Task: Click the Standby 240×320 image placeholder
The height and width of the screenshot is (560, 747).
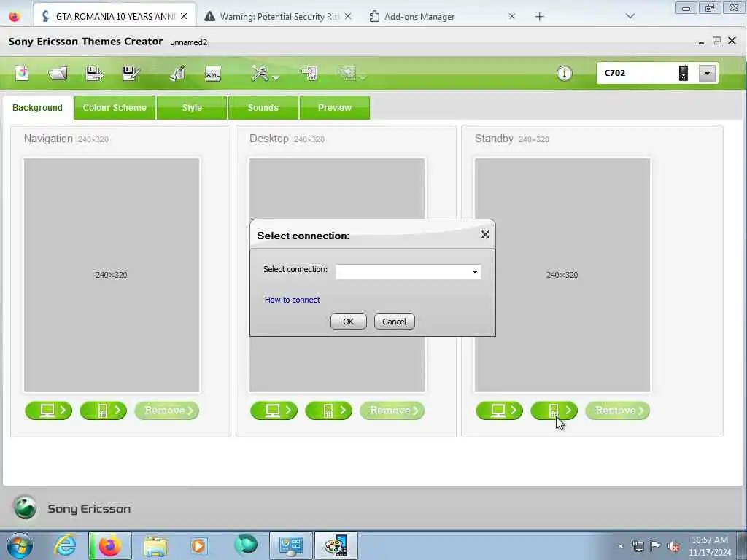Action: pos(562,275)
